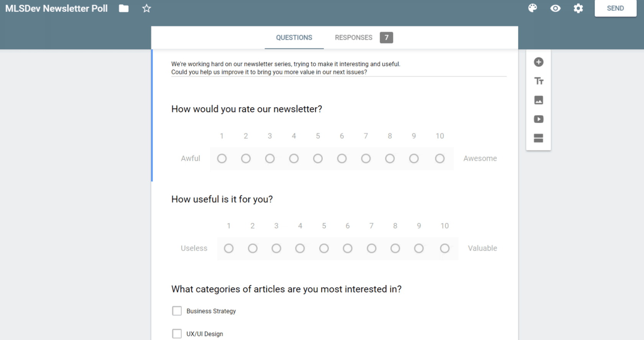Click the Send button
644x340 pixels.
[x=615, y=8]
